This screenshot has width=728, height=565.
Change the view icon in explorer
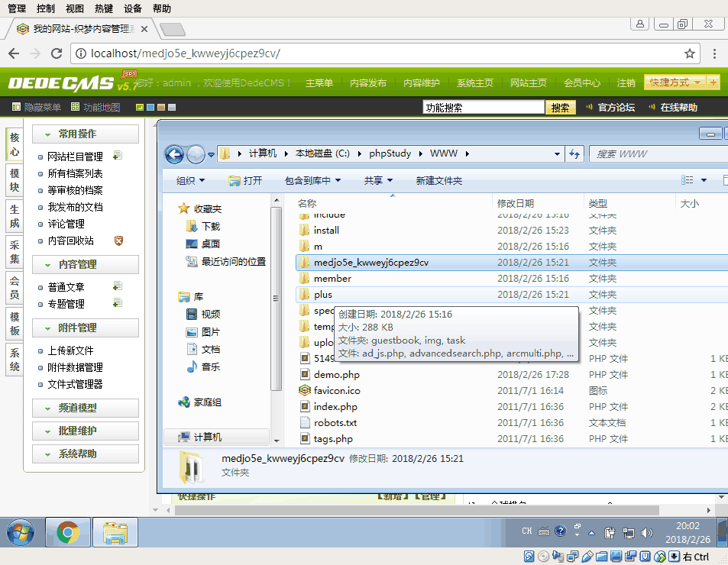(x=688, y=180)
